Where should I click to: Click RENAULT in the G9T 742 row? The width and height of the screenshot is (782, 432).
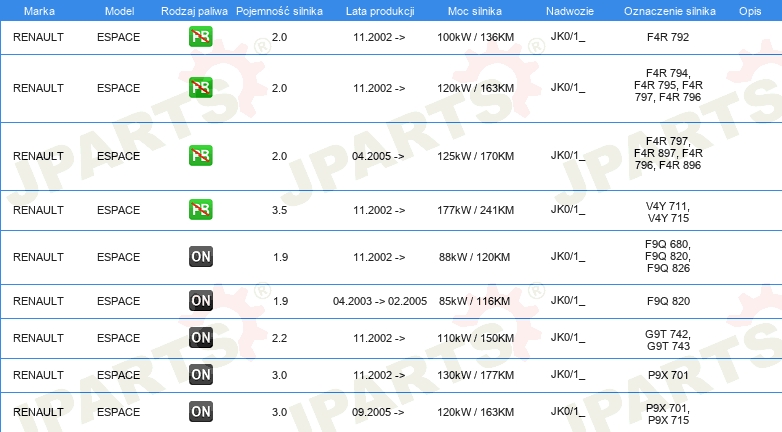tap(38, 338)
